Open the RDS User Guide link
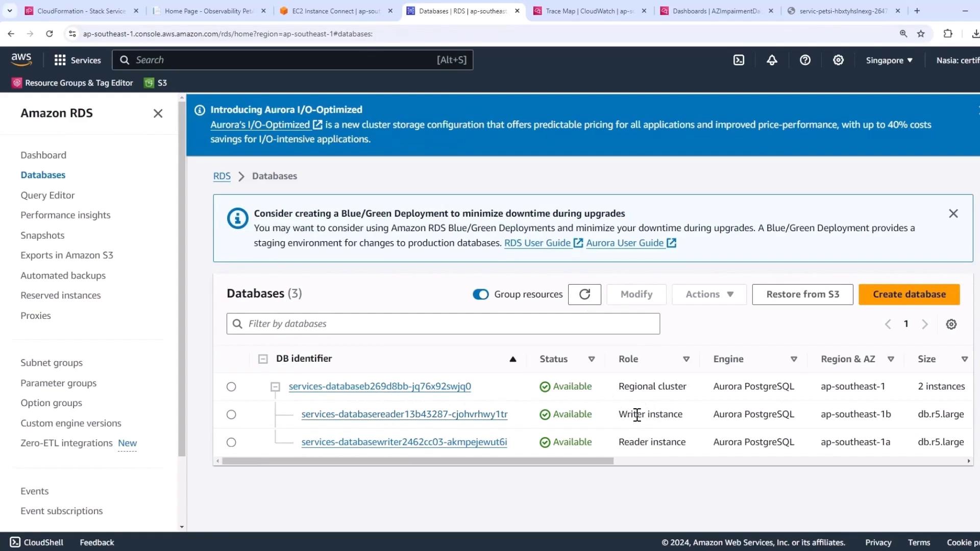The image size is (980, 551). pos(543,243)
